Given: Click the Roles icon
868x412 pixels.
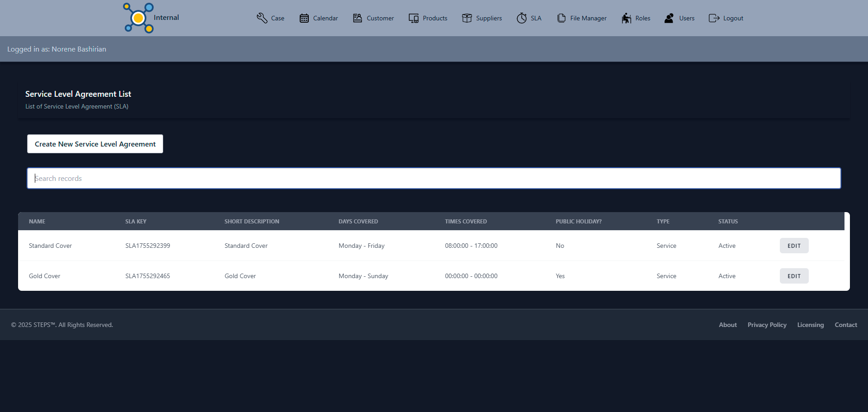Looking at the screenshot, I should (x=626, y=18).
